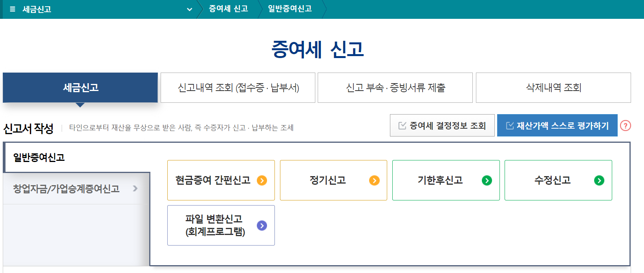Viewport: 644px width, 273px height.
Task: Click orange arrow icon on 정기신고
Action: 374,180
